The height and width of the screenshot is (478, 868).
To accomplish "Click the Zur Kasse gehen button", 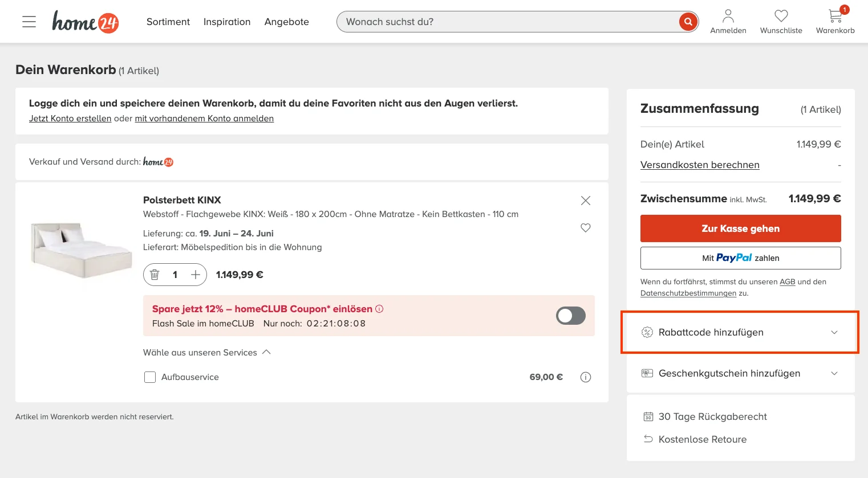I will tap(741, 228).
